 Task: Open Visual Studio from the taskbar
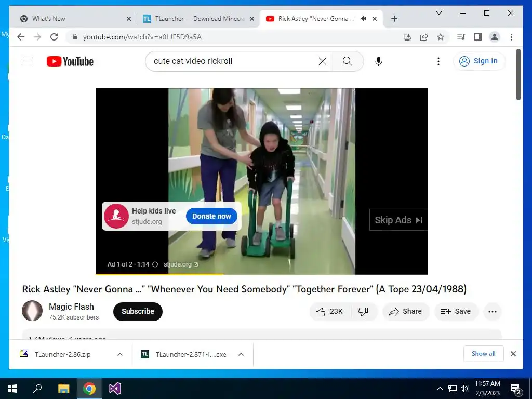(115, 389)
